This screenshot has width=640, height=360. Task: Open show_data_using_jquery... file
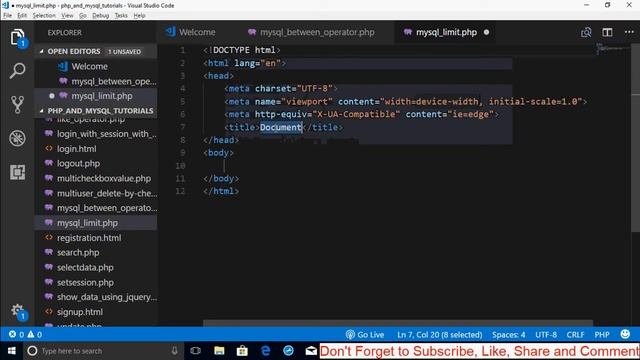point(96,297)
